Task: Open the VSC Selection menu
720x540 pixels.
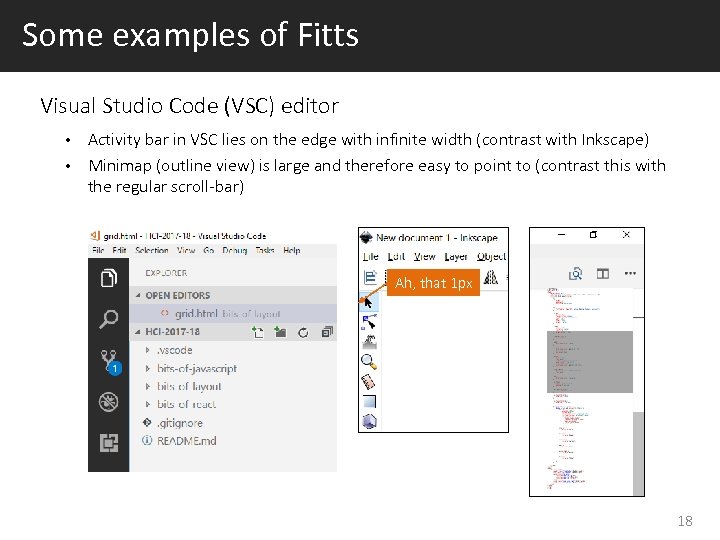Action: [152, 250]
